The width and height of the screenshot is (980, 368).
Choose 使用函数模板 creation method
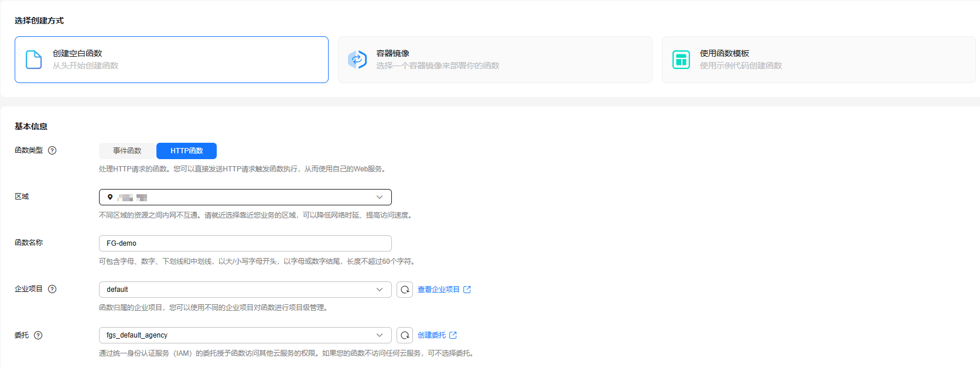[x=818, y=60]
